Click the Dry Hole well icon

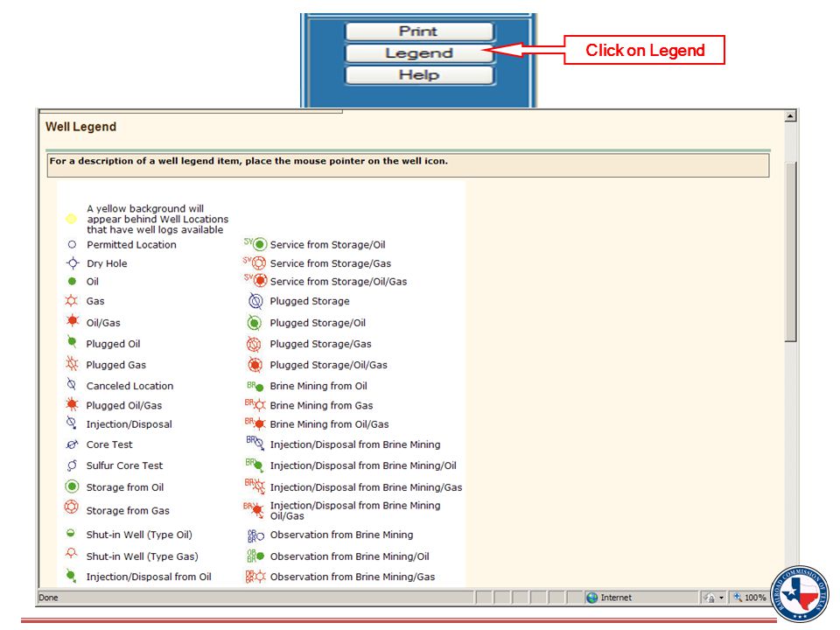click(x=73, y=263)
